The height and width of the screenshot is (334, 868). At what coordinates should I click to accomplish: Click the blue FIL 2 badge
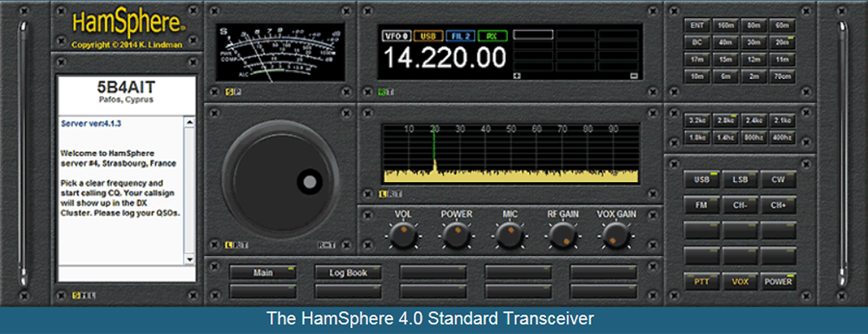click(460, 36)
